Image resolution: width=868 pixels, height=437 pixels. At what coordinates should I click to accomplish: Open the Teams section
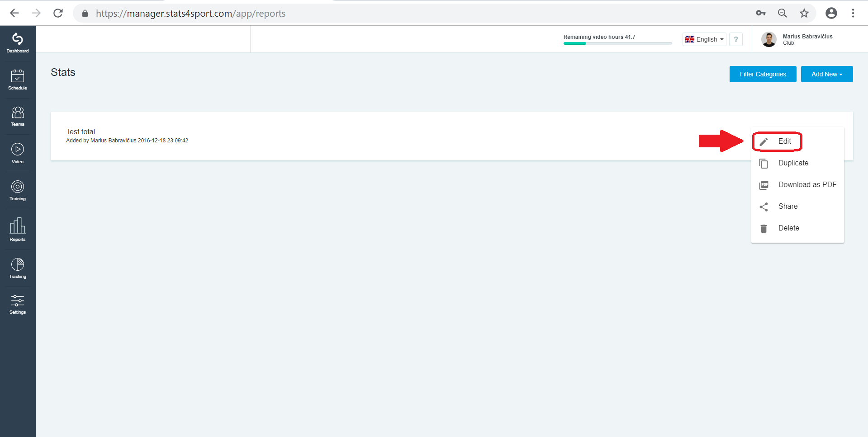point(18,117)
